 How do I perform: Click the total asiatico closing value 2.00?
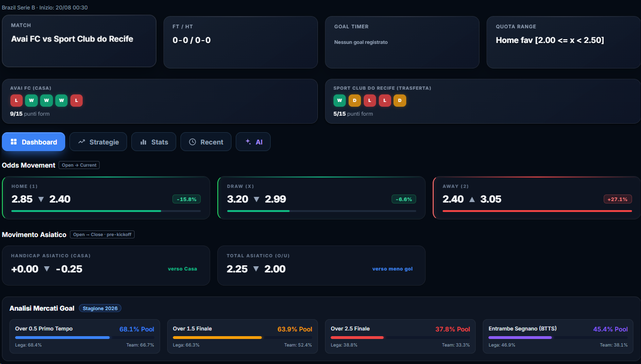[x=275, y=269]
